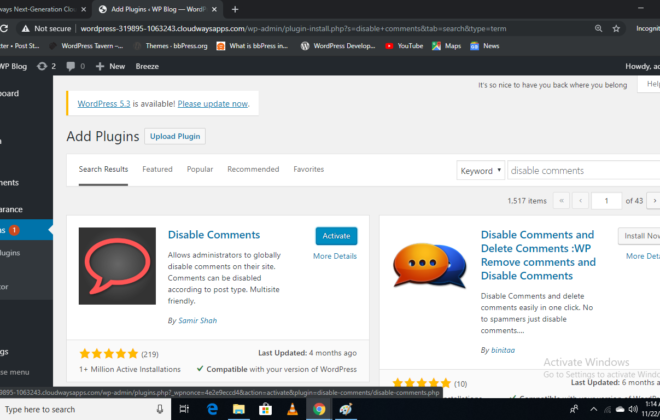Open the Maps bookmark
This screenshot has height=420, width=660.
coord(447,46)
